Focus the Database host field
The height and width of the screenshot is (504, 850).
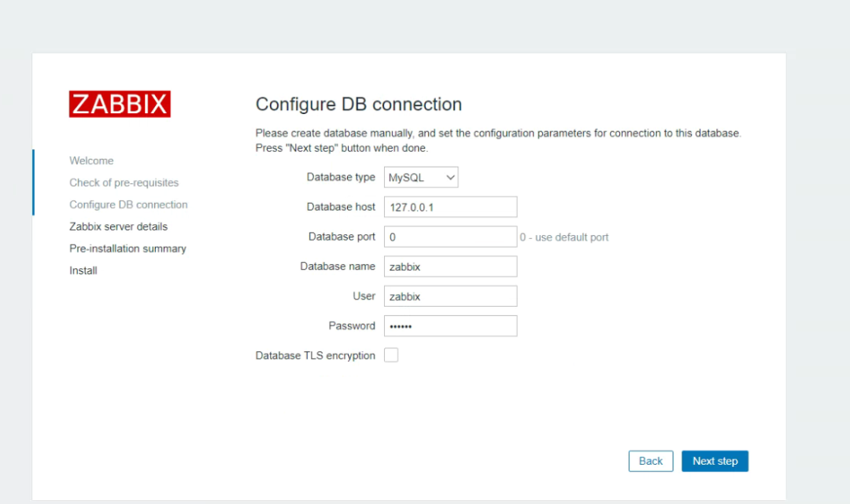(x=450, y=207)
